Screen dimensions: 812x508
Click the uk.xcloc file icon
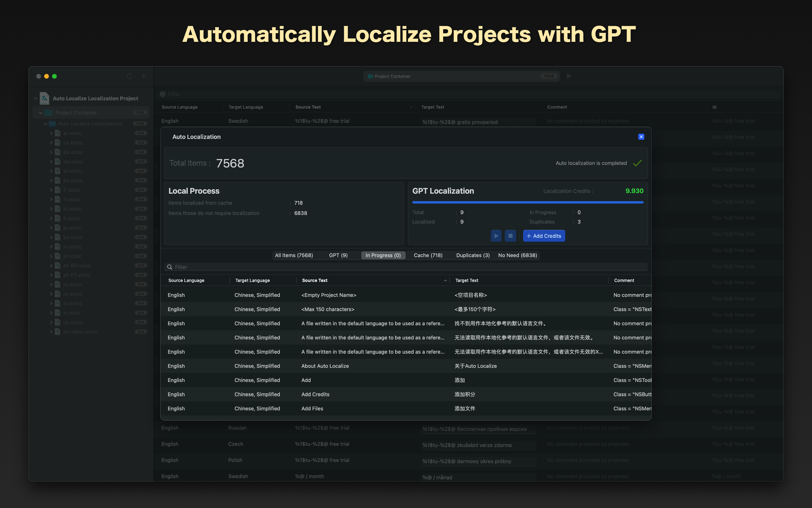pos(58,322)
